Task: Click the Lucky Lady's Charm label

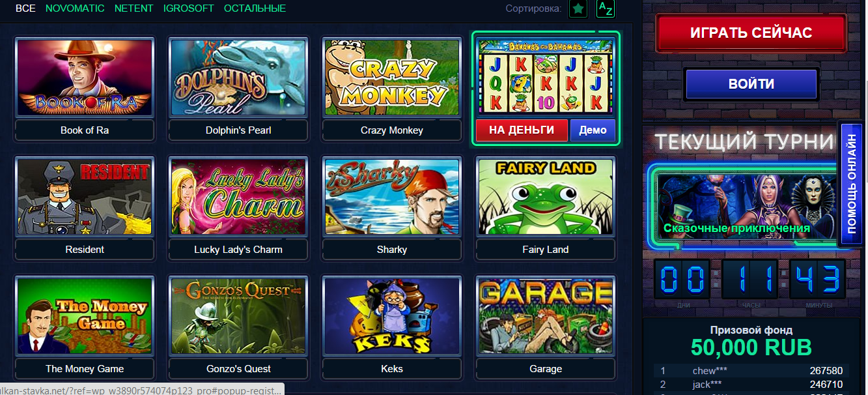Action: [238, 250]
